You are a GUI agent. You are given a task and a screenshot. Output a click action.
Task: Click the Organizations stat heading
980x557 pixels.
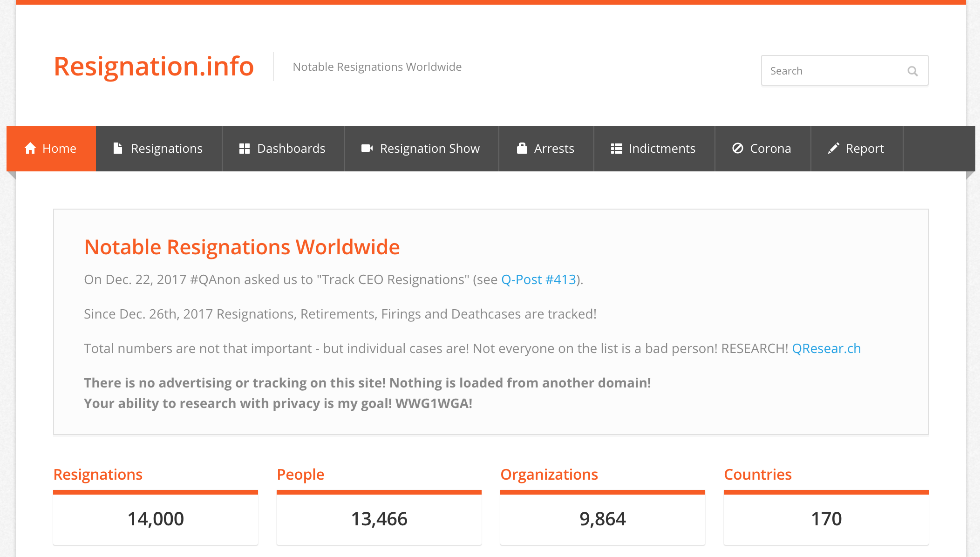[x=549, y=474]
